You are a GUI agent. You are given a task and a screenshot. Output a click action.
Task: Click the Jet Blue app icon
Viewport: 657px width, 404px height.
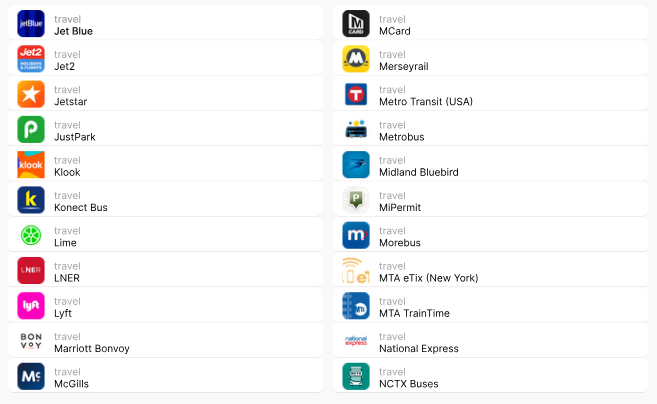[x=31, y=24]
